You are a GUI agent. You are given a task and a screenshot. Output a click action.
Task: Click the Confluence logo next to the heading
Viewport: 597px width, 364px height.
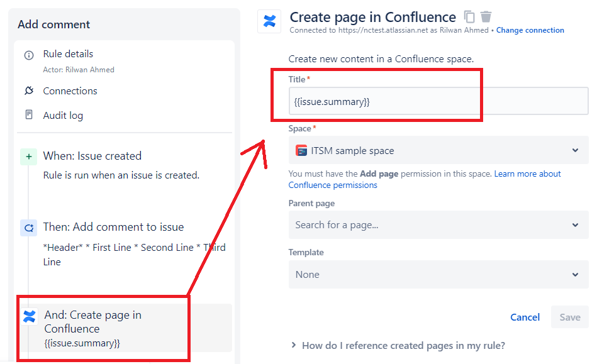pos(270,21)
